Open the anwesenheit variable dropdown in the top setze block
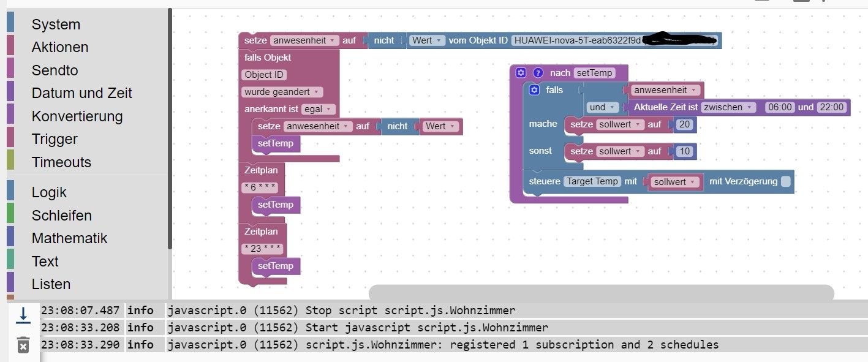This screenshot has width=868, height=362. (x=304, y=40)
